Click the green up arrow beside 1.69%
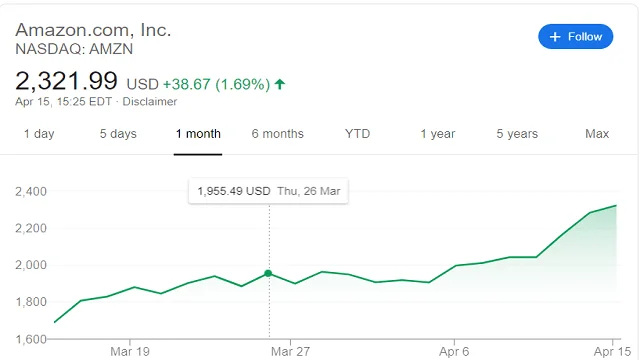The width and height of the screenshot is (640, 360). pos(280,84)
